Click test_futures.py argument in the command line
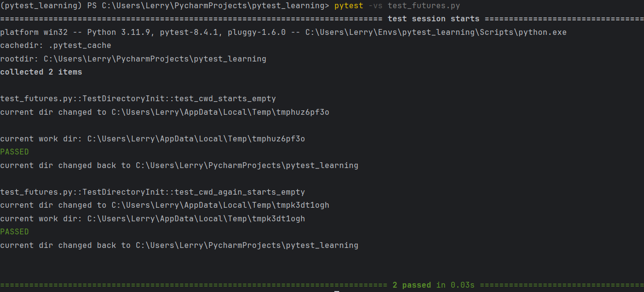644x292 pixels. coord(424,6)
